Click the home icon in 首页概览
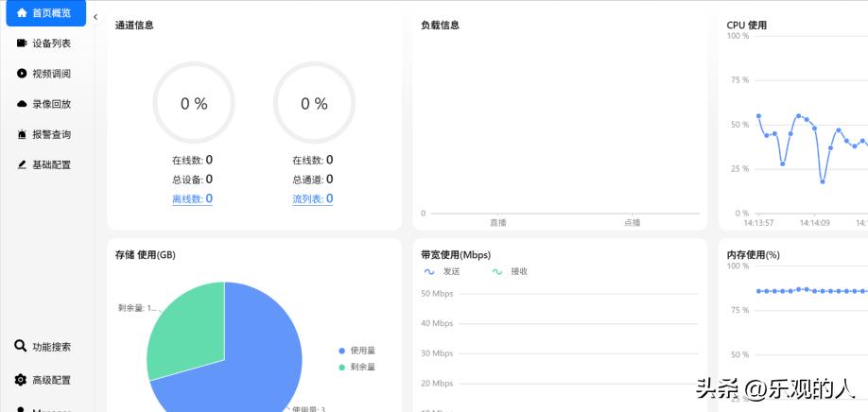This screenshot has height=412, width=868. pos(22,13)
